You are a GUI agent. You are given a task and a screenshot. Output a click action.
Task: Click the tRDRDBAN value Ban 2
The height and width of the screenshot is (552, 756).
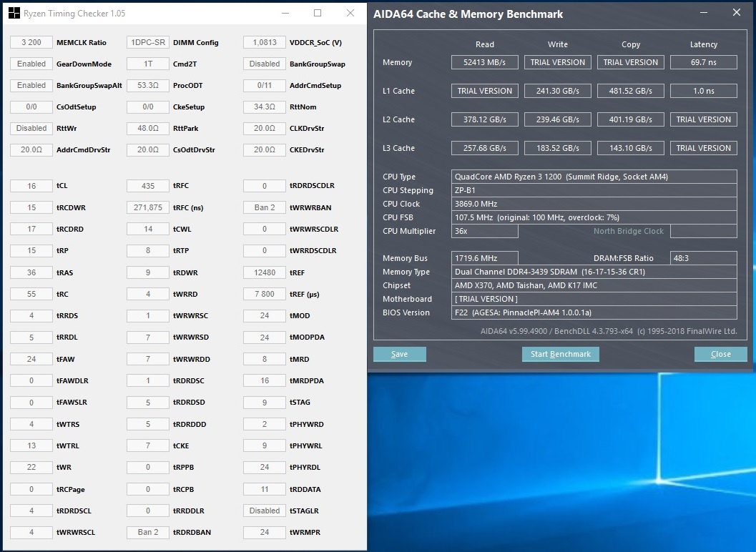[x=148, y=532]
